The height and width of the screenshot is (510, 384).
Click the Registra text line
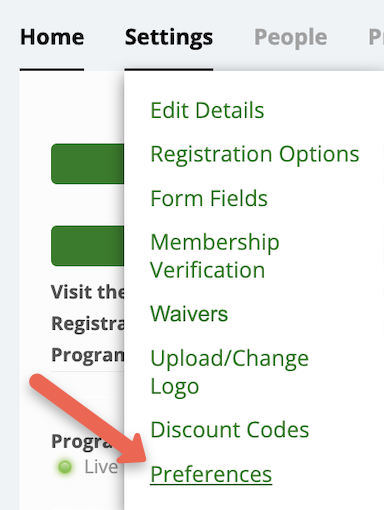tap(88, 324)
